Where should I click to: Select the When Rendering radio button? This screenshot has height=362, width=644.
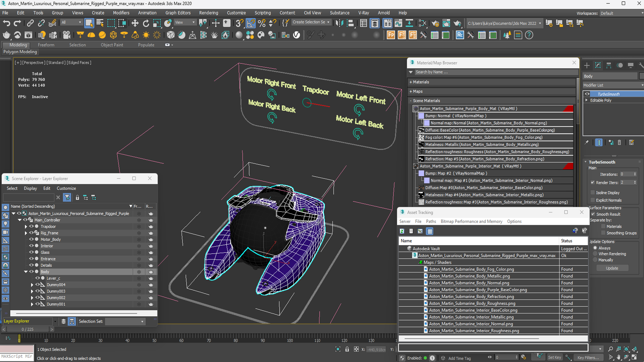[x=595, y=254]
